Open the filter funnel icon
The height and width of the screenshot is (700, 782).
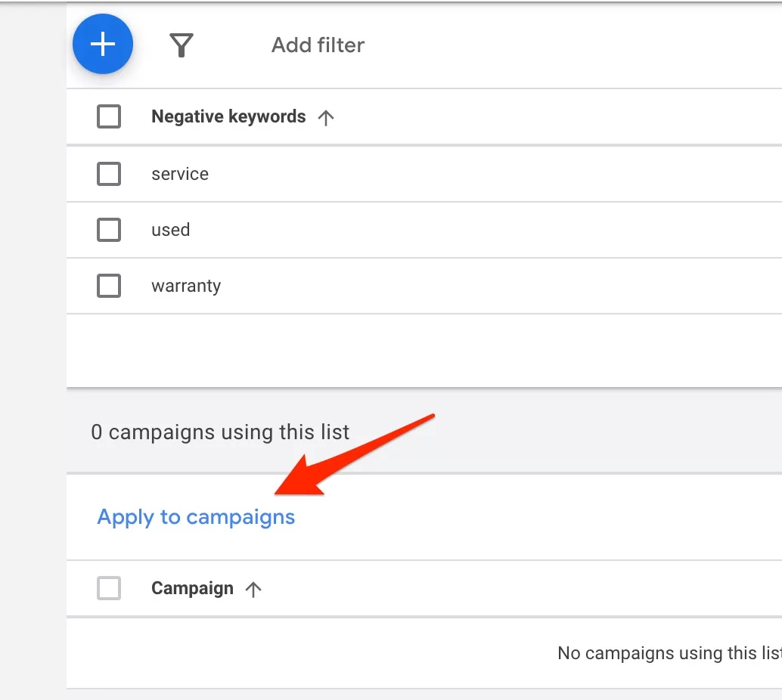(x=181, y=45)
